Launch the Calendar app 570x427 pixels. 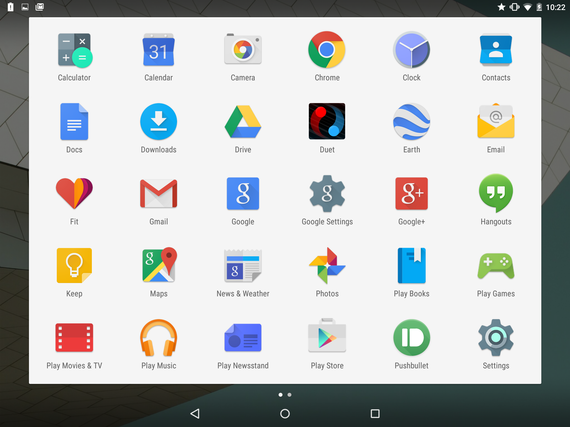158,50
